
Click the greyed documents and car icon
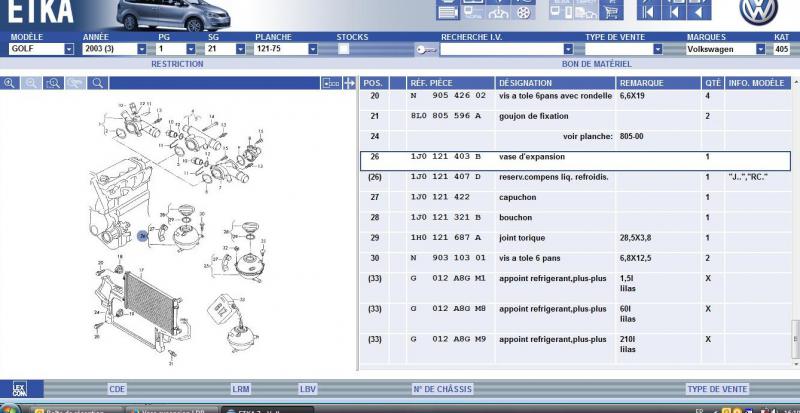(x=586, y=12)
